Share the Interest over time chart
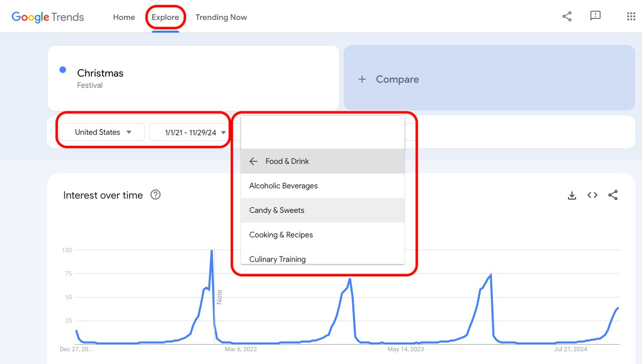The image size is (642, 364). 613,195
